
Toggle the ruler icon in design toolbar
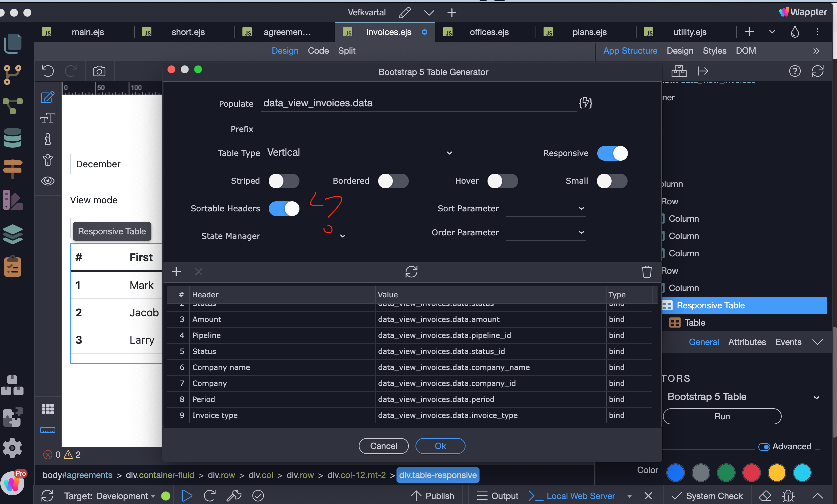[48, 430]
